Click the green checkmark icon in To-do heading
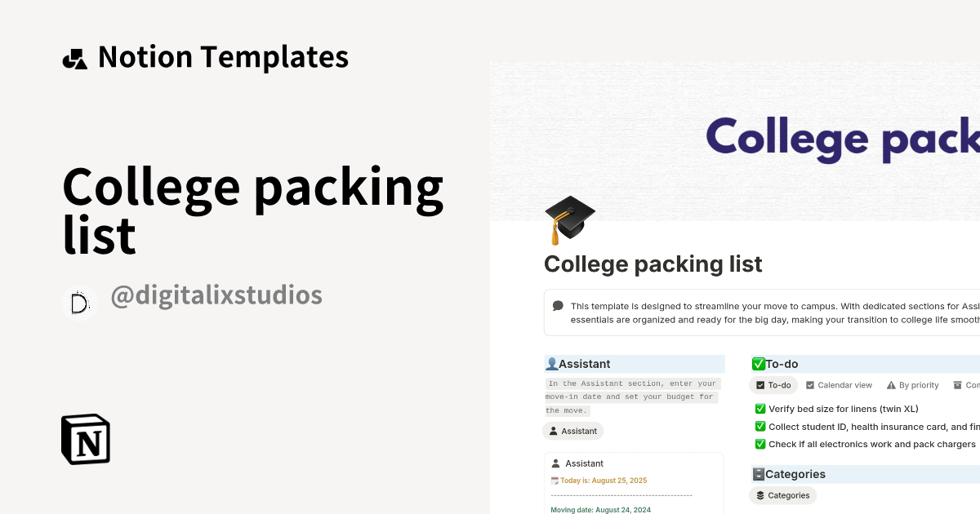Image resolution: width=980 pixels, height=514 pixels. coord(759,362)
